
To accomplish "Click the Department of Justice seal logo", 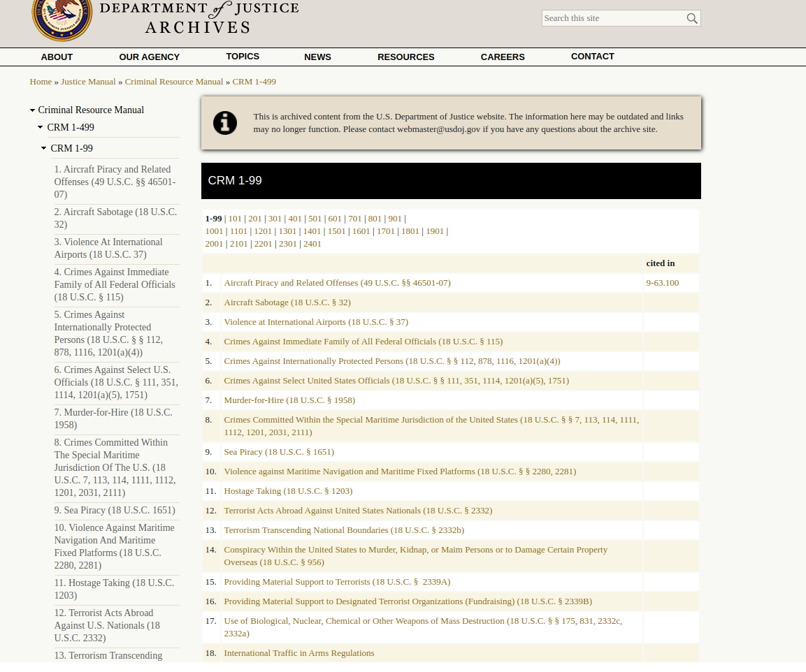I will 62,20.
